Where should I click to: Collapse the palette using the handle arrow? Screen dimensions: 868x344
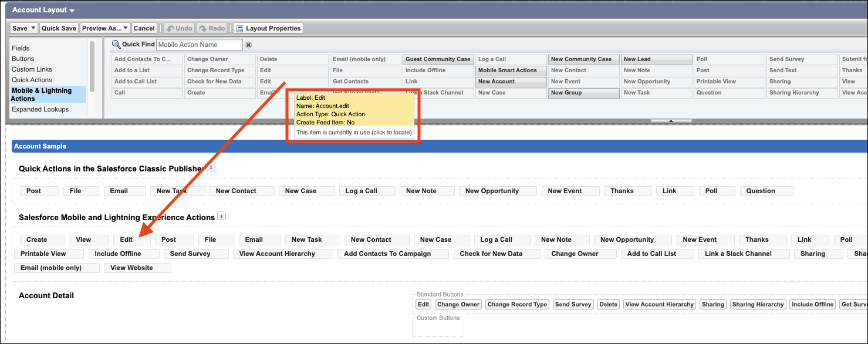tap(671, 121)
